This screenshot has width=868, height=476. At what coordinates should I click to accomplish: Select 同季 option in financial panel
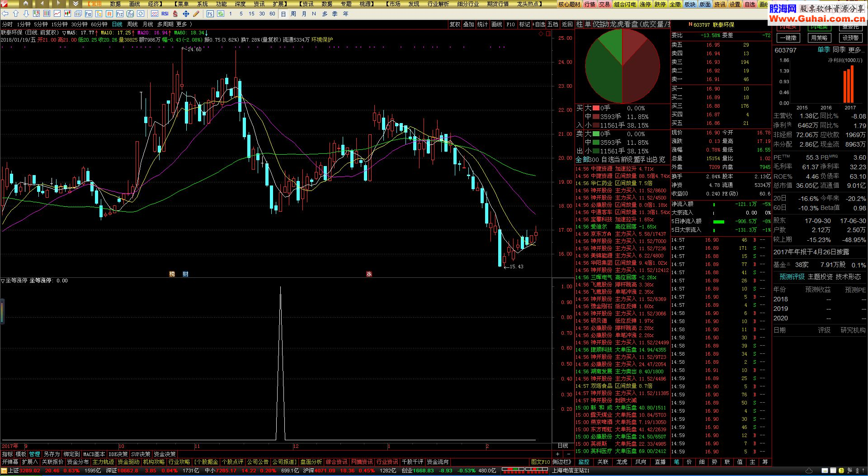click(x=839, y=50)
